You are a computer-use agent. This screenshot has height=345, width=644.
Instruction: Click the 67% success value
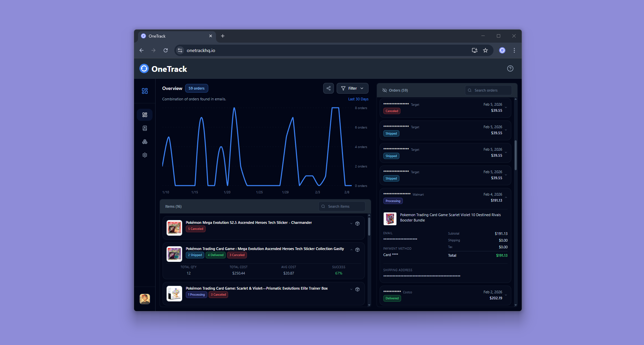(339, 273)
